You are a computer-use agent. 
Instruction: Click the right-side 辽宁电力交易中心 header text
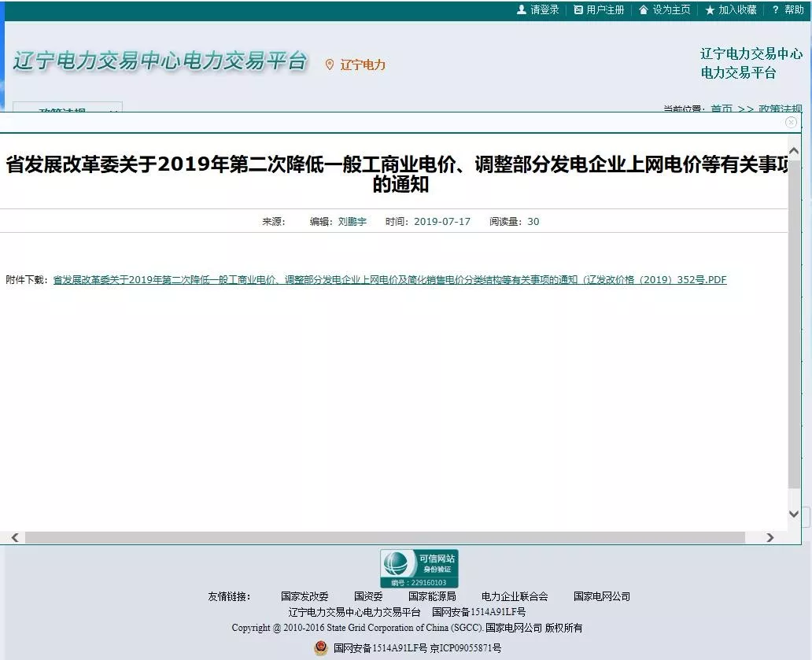pos(751,53)
